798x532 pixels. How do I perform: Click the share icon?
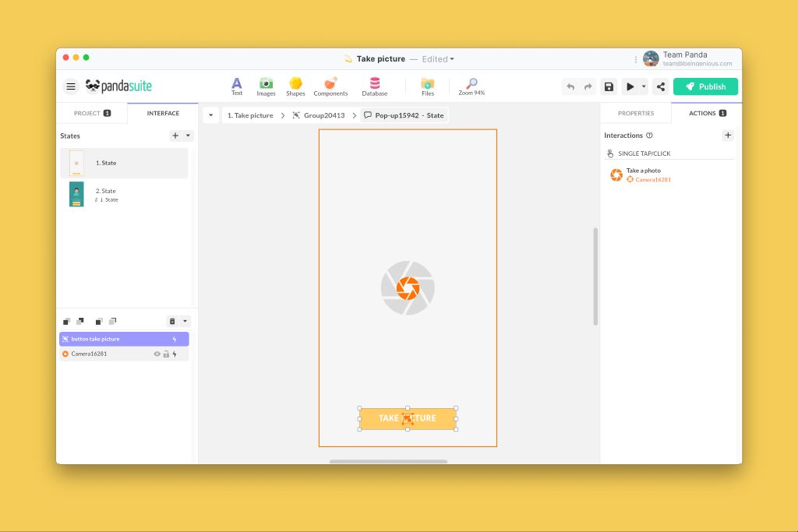661,86
